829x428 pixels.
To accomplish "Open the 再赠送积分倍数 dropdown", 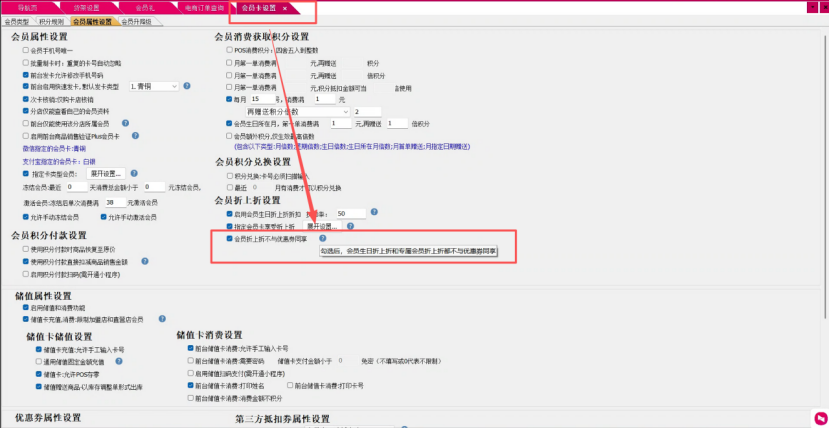I will click(x=298, y=112).
